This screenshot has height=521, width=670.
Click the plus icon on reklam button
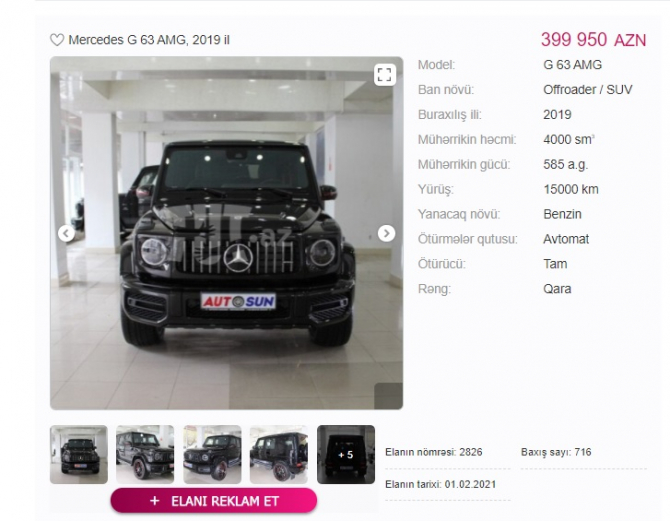(155, 501)
